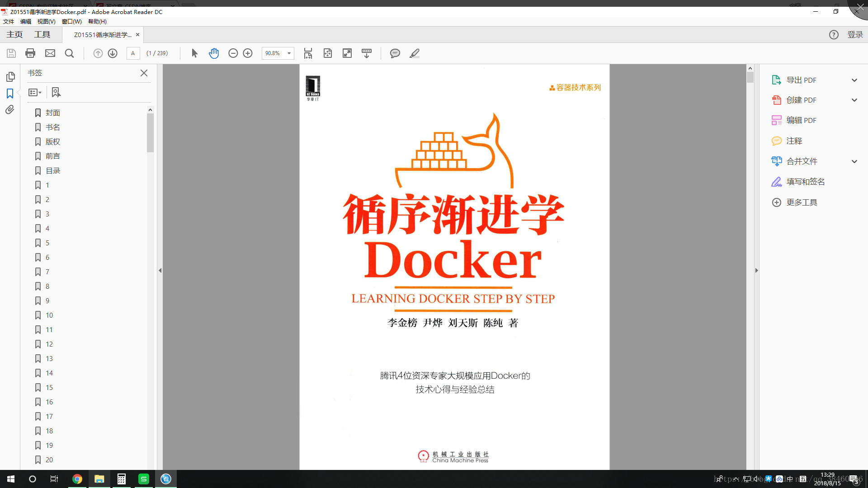This screenshot has width=868, height=488.
Task: Open the Attachments paperclip panel
Action: click(10, 110)
